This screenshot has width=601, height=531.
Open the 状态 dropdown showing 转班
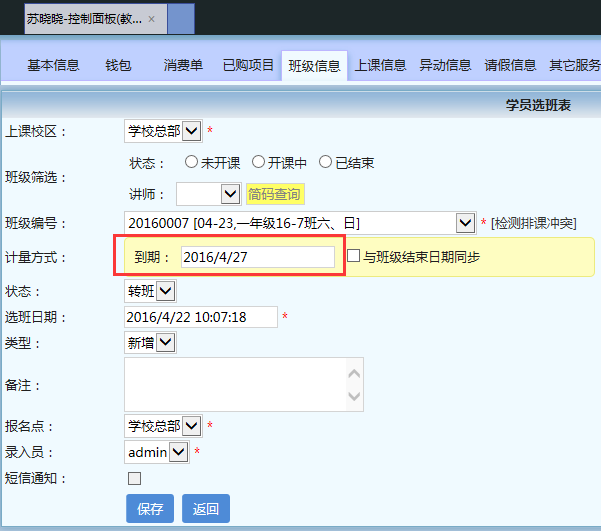166,290
